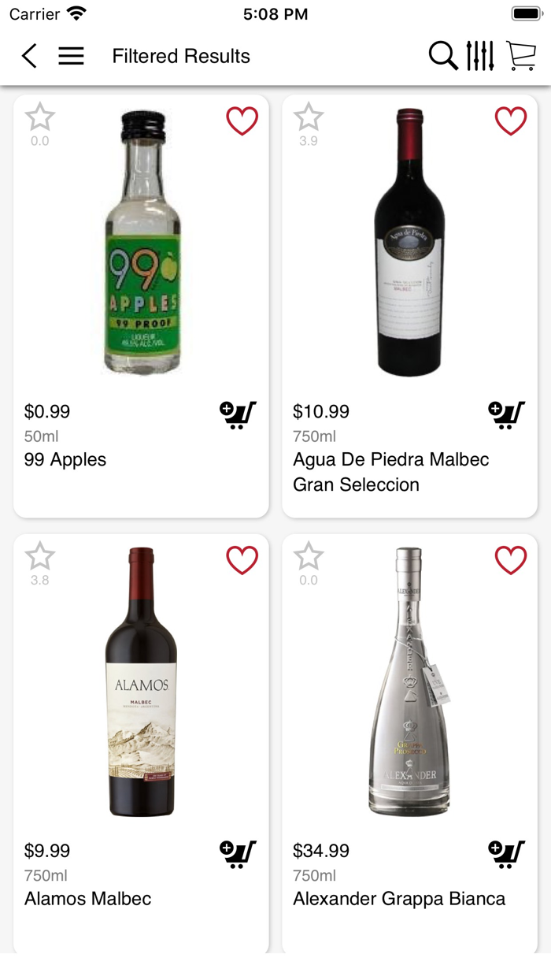The width and height of the screenshot is (551, 980).
Task: Open the hamburger menu
Action: [71, 56]
